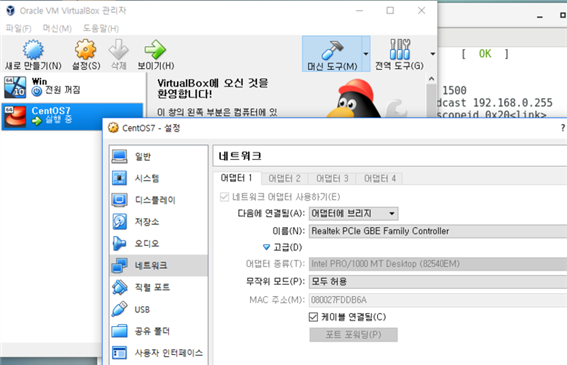Viewport: 567px width, 365px height.
Task: Open the Adapter Type (어댑터 종류) dropdown
Action: pyautogui.click(x=438, y=264)
